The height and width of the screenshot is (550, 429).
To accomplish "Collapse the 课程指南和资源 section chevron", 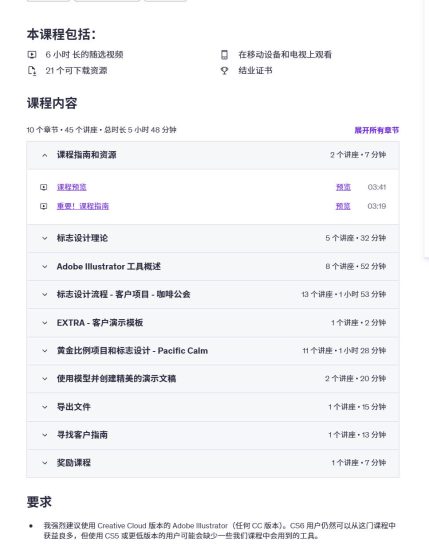I will 45,155.
